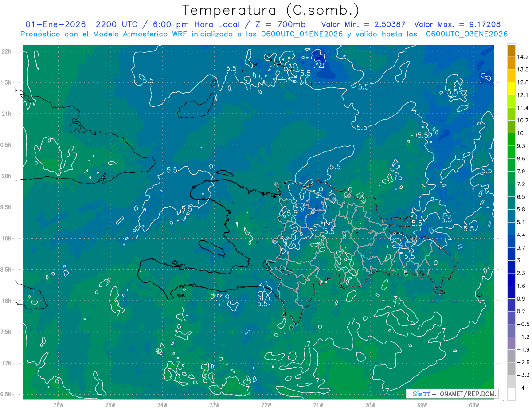Click the '5.8' colorbar value
The width and height of the screenshot is (532, 411).
click(522, 209)
